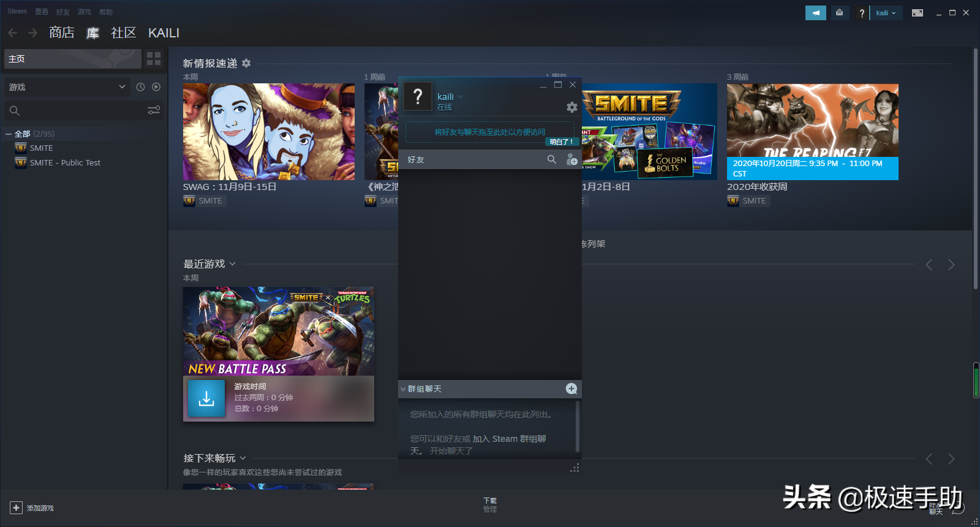
Task: Click the add friend icon
Action: point(571,159)
